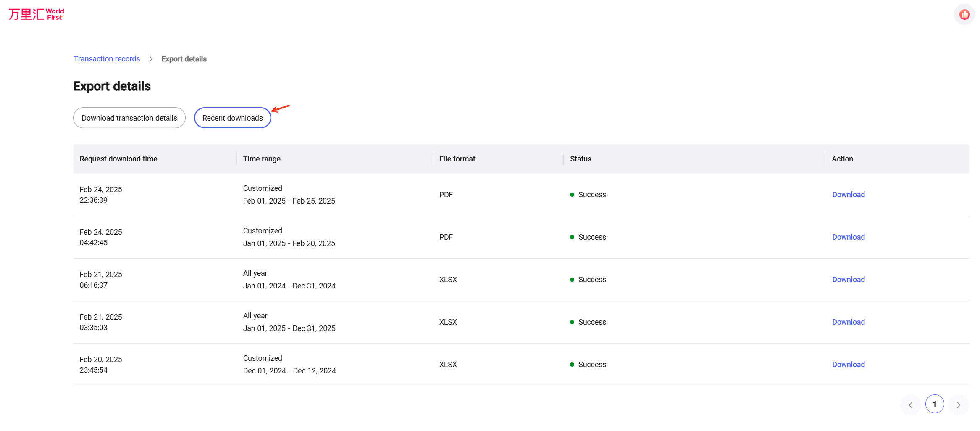This screenshot has width=980, height=431.
Task: Click the File format column header
Action: [x=457, y=159]
